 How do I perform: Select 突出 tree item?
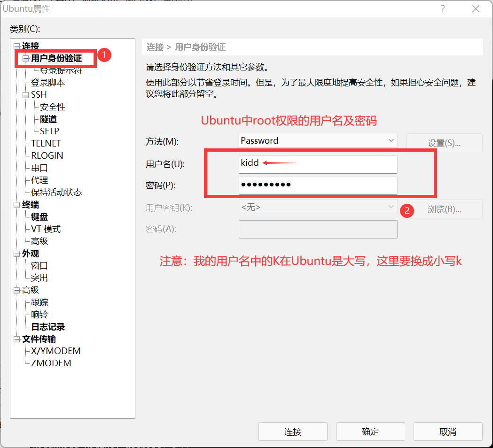(x=39, y=278)
